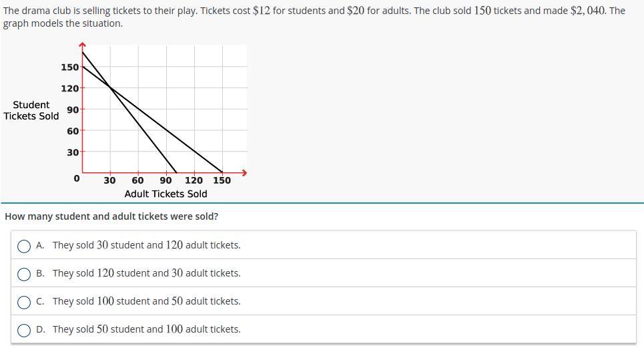Select radio button for option A

[24, 246]
